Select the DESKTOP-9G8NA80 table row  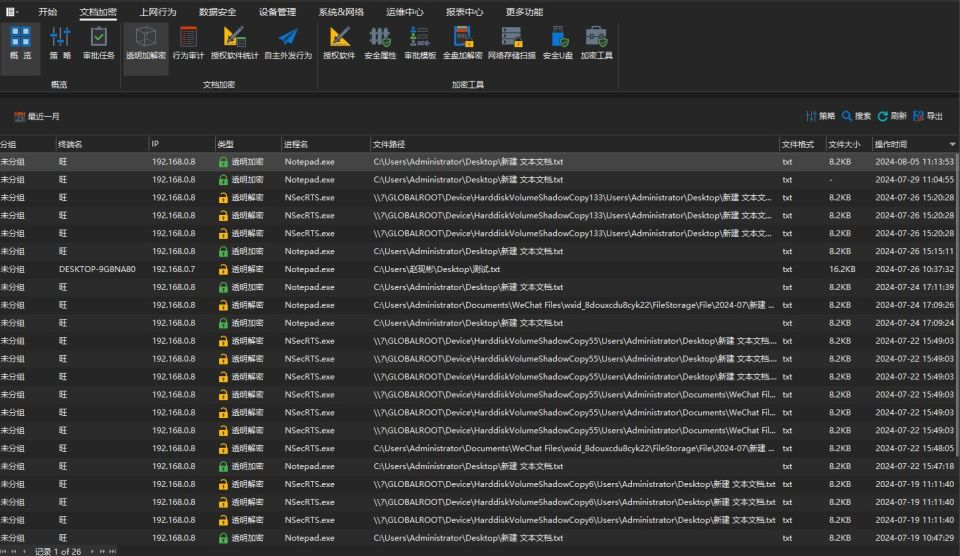pos(480,269)
